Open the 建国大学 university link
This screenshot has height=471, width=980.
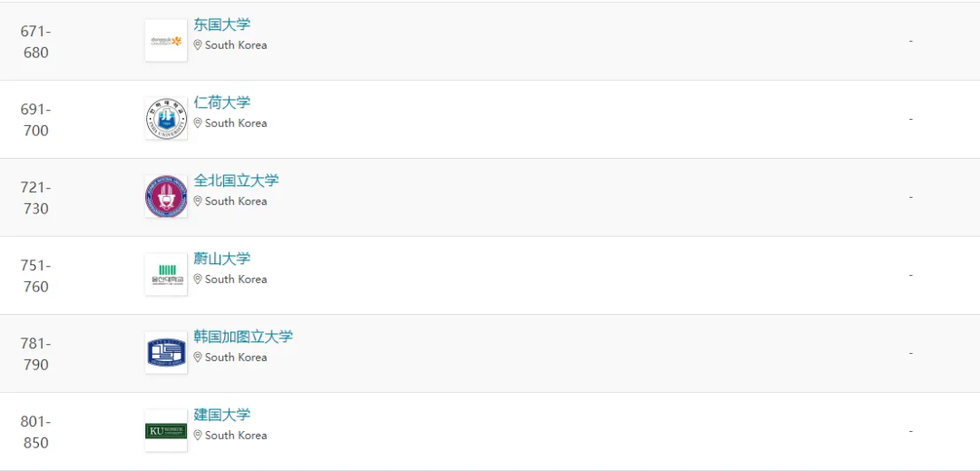pyautogui.click(x=222, y=416)
